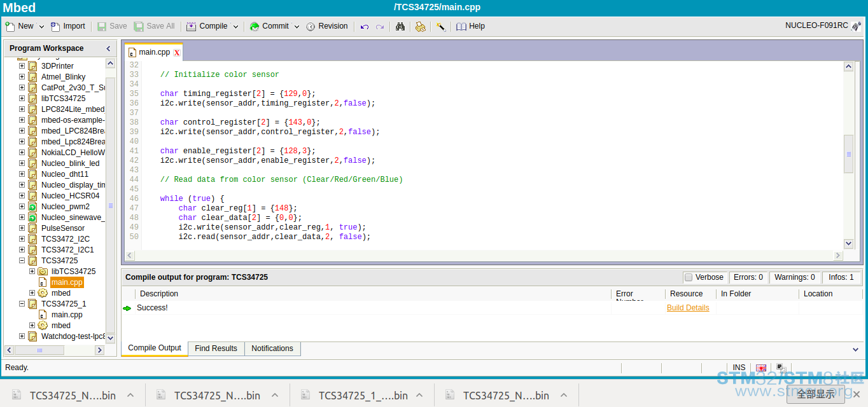This screenshot has width=868, height=407.
Task: Switch to the Notifications tab
Action: (x=272, y=348)
